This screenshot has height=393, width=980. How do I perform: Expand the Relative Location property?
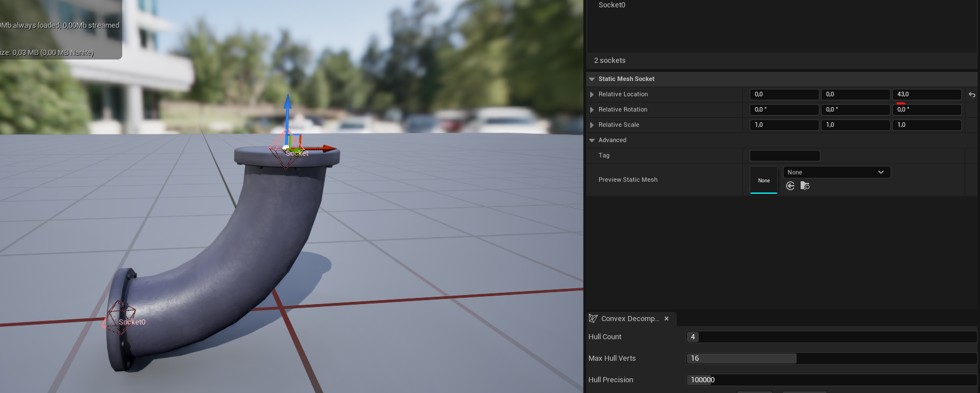coord(592,95)
